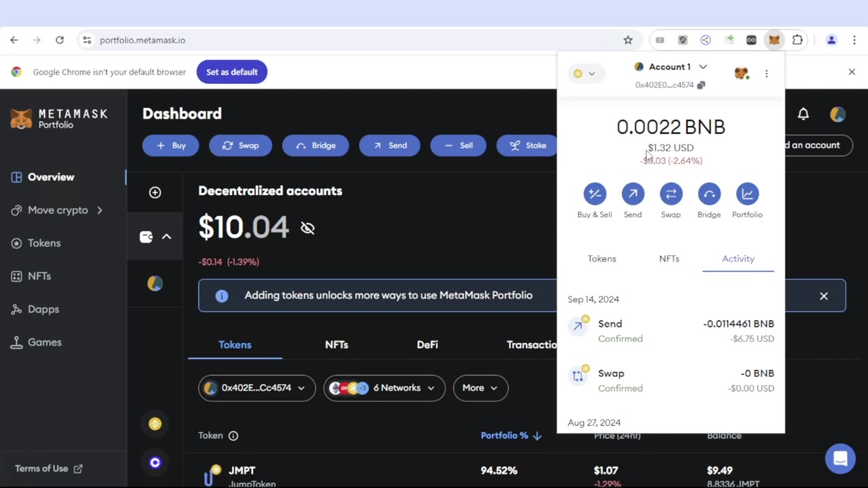Click the Swap icon in MetaMask popup

pyautogui.click(x=671, y=194)
